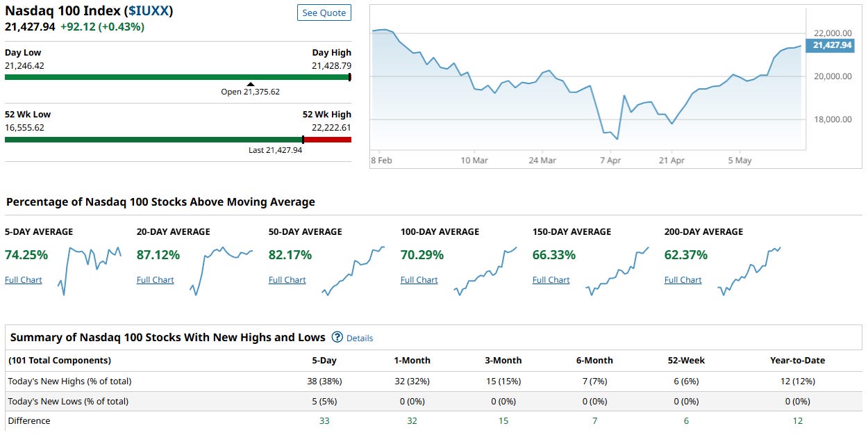
Task: Click the help question mark icon
Action: pos(337,337)
